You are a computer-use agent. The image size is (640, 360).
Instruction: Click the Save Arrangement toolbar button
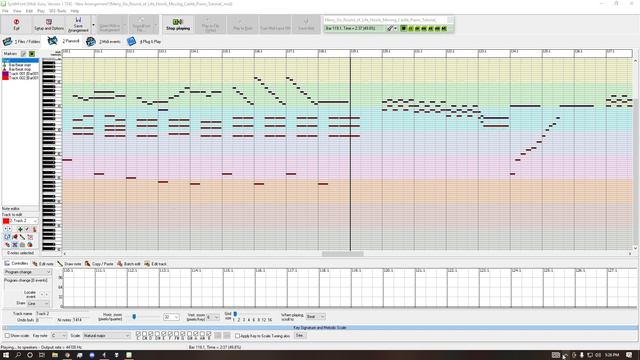click(x=78, y=24)
